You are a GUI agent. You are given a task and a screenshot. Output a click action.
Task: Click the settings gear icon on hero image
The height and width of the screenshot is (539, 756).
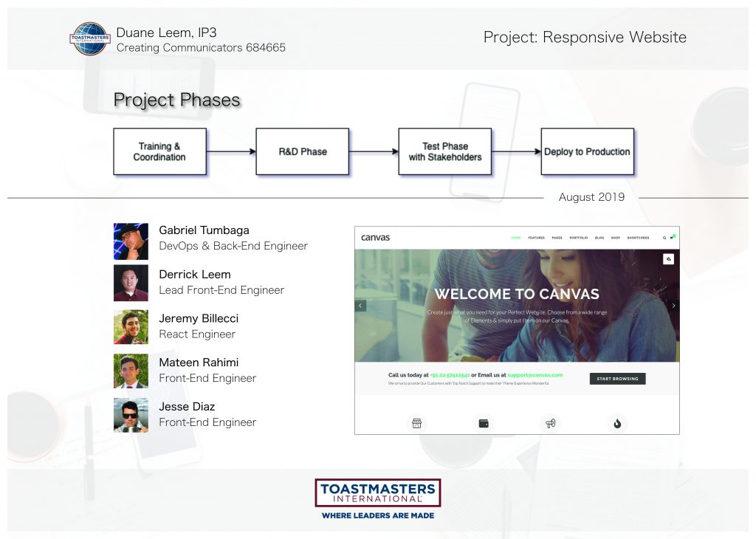click(668, 259)
